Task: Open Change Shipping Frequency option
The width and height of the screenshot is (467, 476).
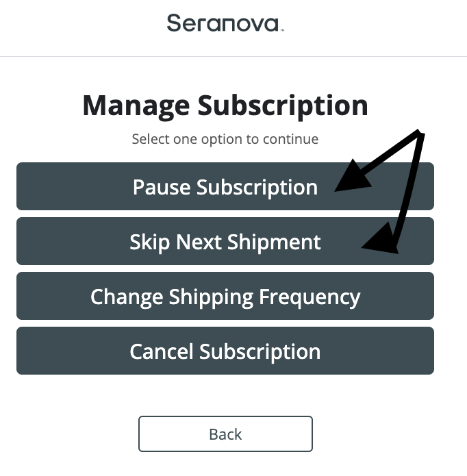Action: point(225,296)
